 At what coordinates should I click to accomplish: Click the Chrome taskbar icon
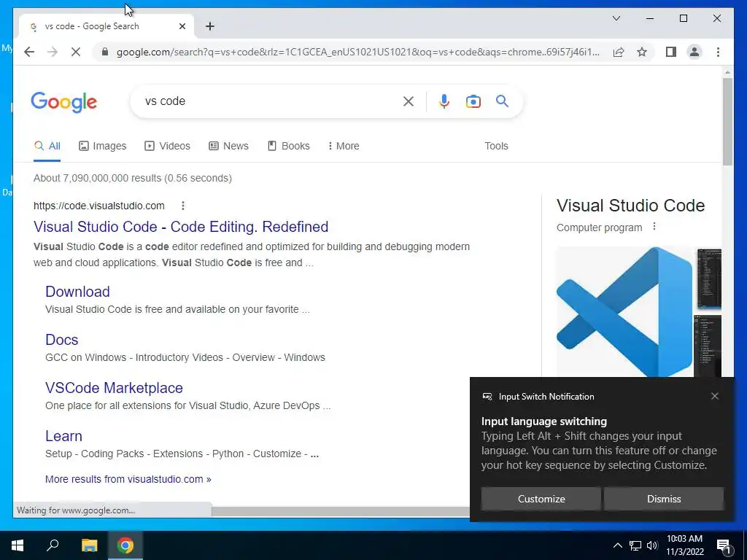pyautogui.click(x=125, y=545)
